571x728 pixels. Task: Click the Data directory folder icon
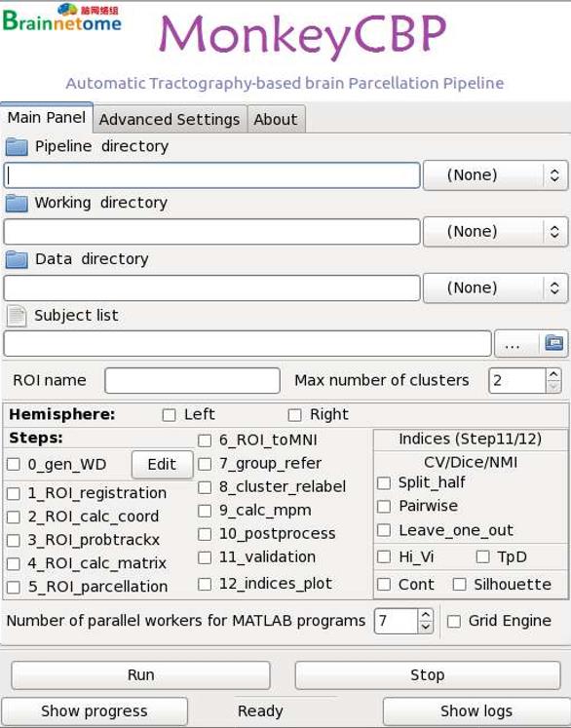point(17,259)
